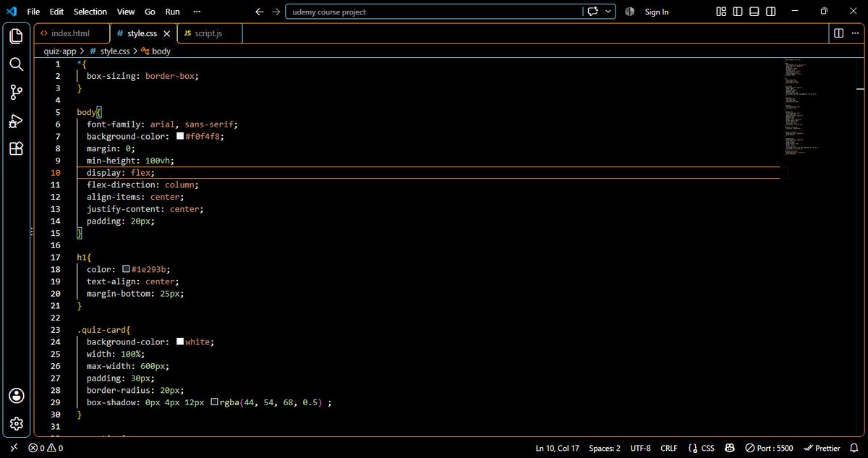Go back using the left arrow
This screenshot has height=458, width=868.
(x=260, y=12)
